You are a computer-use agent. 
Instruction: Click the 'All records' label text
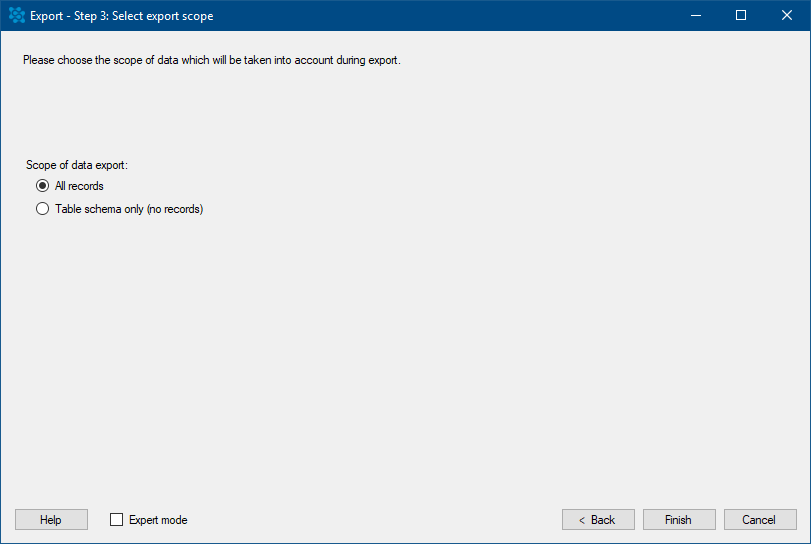click(79, 186)
